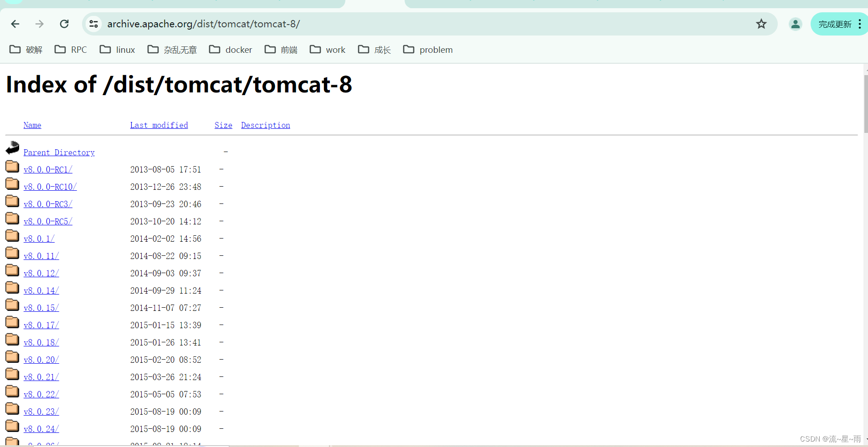
Task: Open the v8.0.21/ directory link
Action: pos(41,377)
